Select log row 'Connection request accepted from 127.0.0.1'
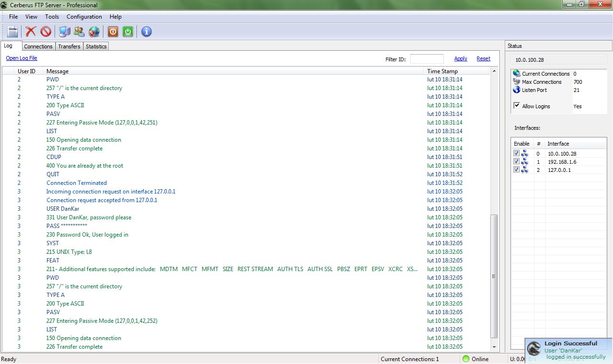The image size is (613, 364). [246, 200]
